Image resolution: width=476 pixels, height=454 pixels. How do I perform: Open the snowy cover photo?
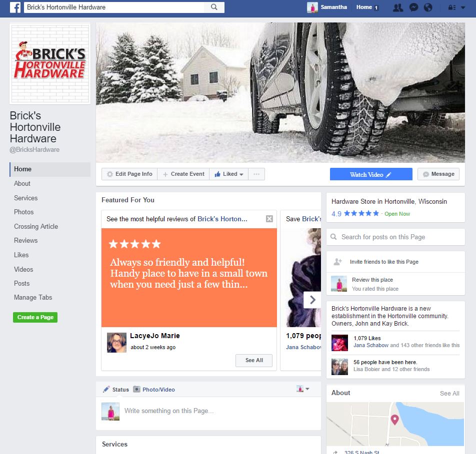[280, 92]
